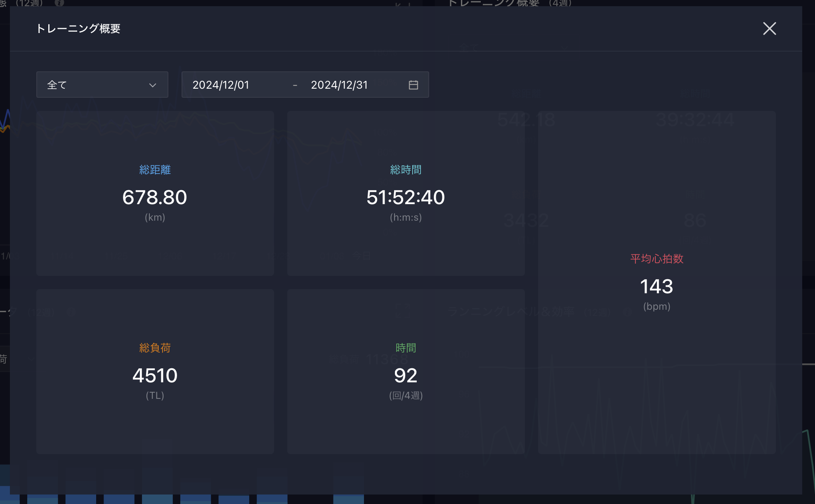Edit the end date 2024/12/31

point(339,85)
